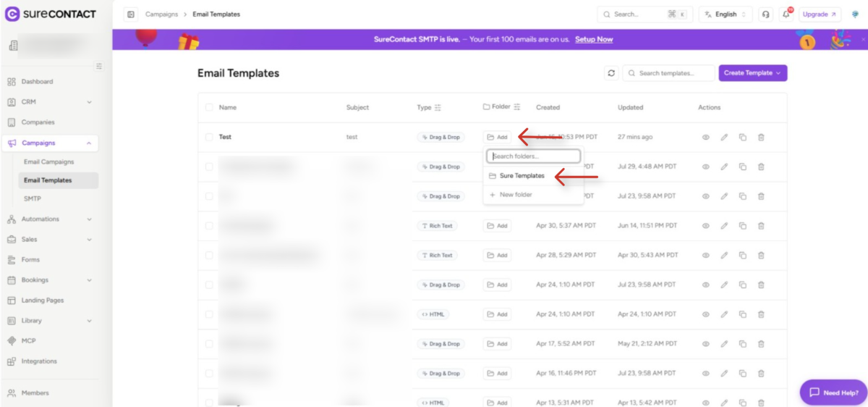Open the Type column filter icon
The width and height of the screenshot is (868, 407).
pos(438,107)
